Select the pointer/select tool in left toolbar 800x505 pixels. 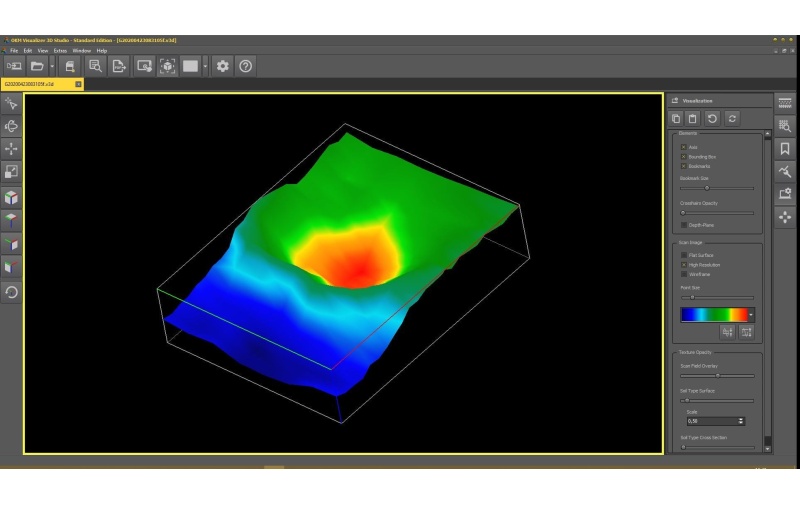click(11, 104)
